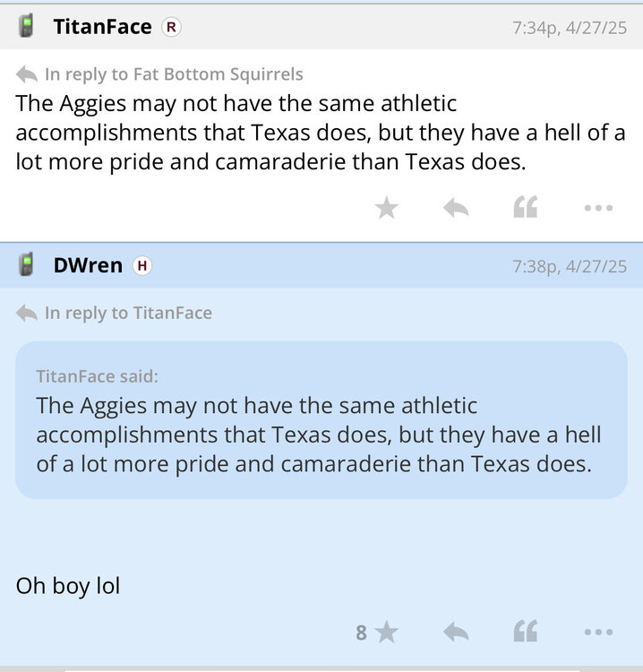Reply to TitanFace's post with arrow icon

point(456,208)
